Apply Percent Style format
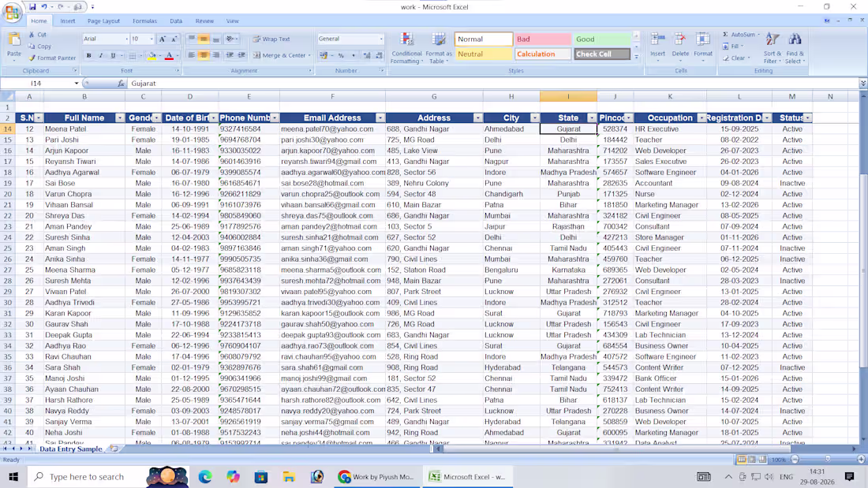Image resolution: width=868 pixels, height=488 pixels. click(341, 55)
